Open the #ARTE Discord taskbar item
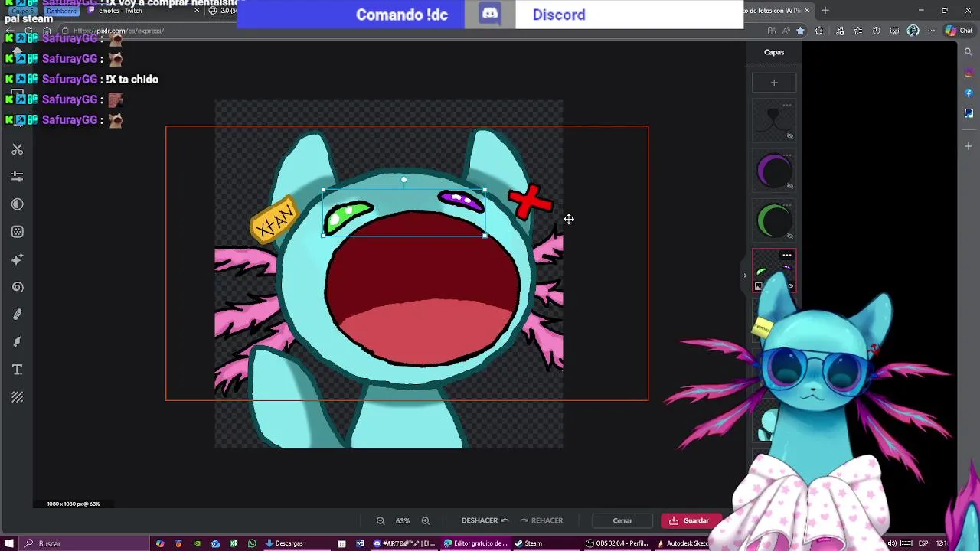The width and height of the screenshot is (980, 551). [x=404, y=543]
